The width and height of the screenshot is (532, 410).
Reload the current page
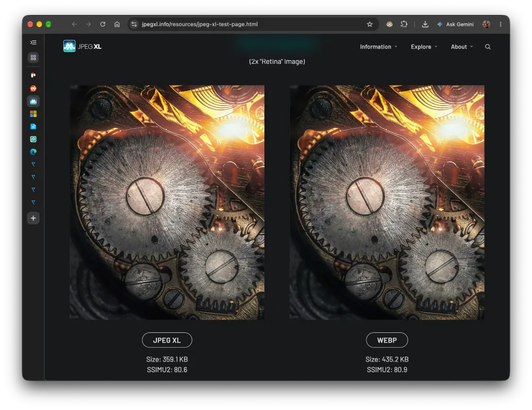[103, 24]
